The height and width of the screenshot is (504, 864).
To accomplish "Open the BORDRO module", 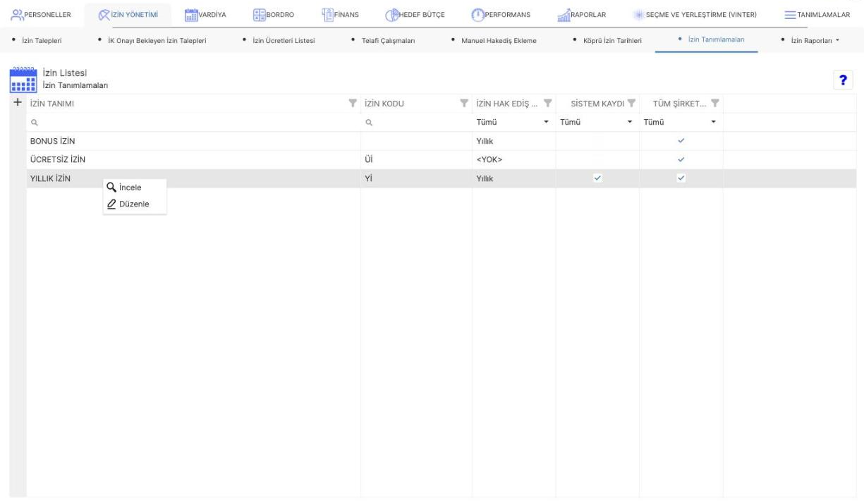I will 272,16.
